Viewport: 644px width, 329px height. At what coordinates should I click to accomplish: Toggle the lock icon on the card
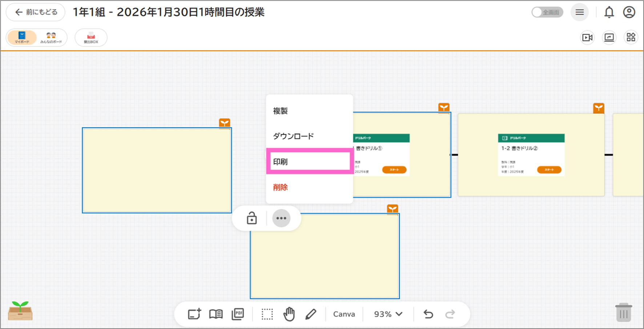coord(251,218)
